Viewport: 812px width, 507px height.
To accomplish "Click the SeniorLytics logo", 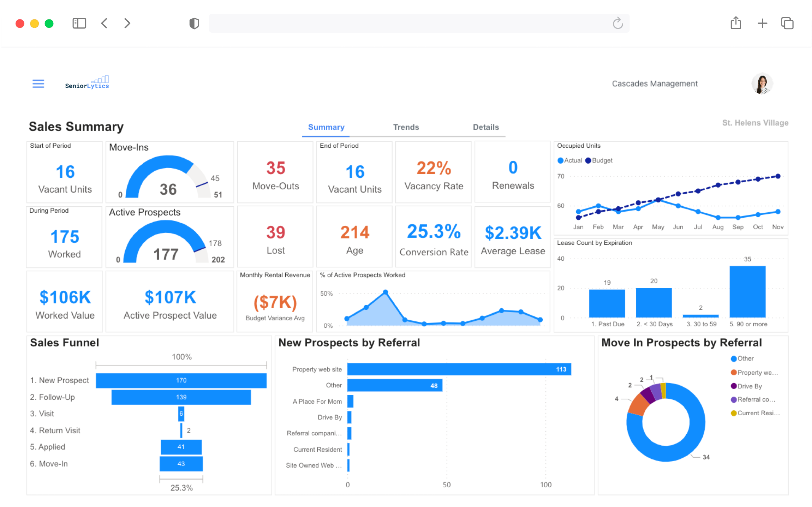I will (87, 83).
